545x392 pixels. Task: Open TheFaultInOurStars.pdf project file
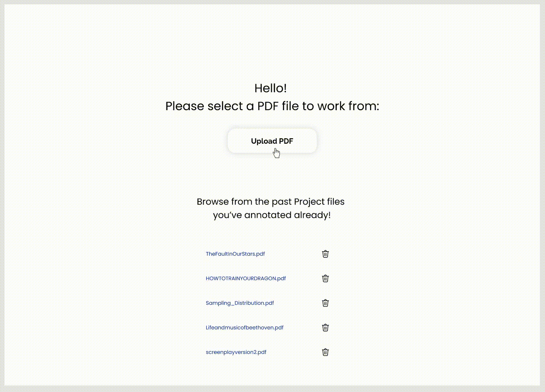tap(235, 254)
